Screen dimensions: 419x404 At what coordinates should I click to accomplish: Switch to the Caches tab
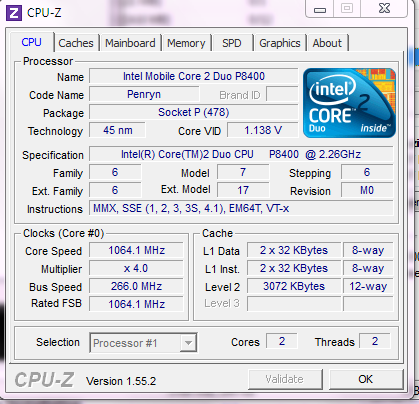pyautogui.click(x=76, y=43)
